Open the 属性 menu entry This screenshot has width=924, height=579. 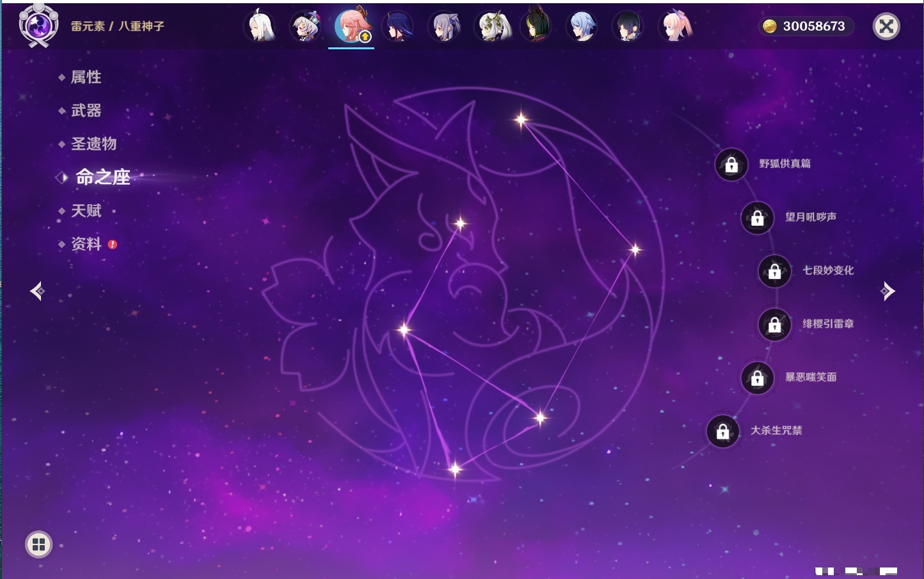[x=86, y=77]
